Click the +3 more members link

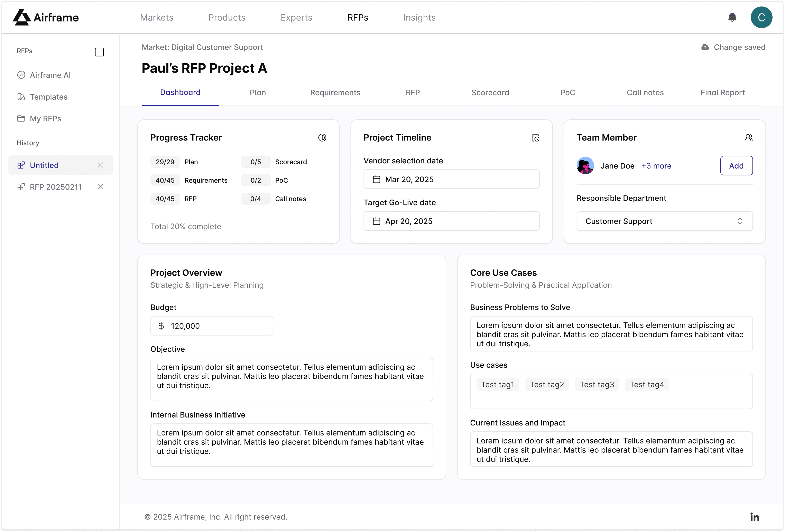coord(656,166)
